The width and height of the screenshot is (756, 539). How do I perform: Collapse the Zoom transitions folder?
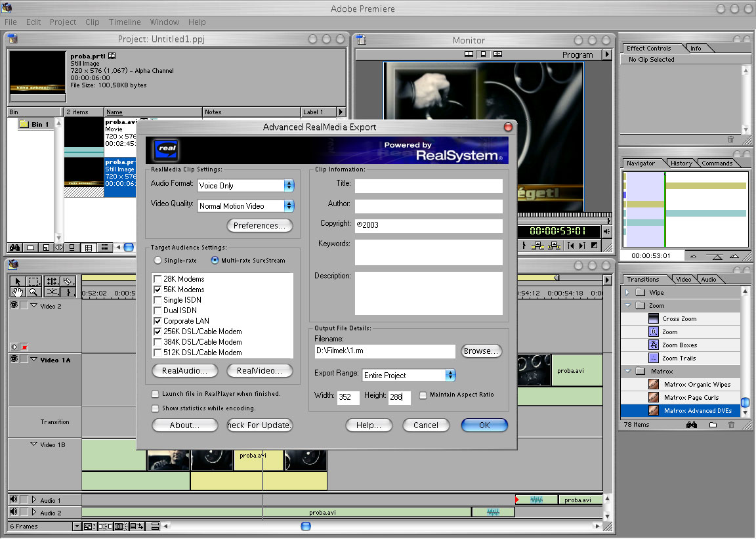[x=628, y=305]
